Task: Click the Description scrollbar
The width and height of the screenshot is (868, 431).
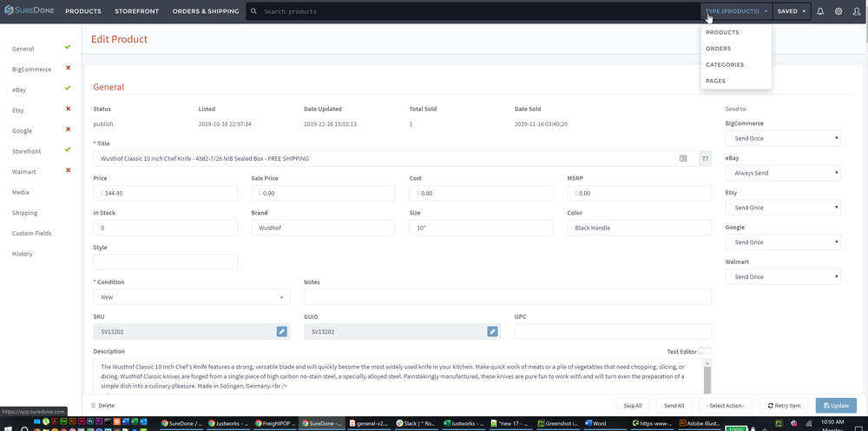Action: click(707, 377)
